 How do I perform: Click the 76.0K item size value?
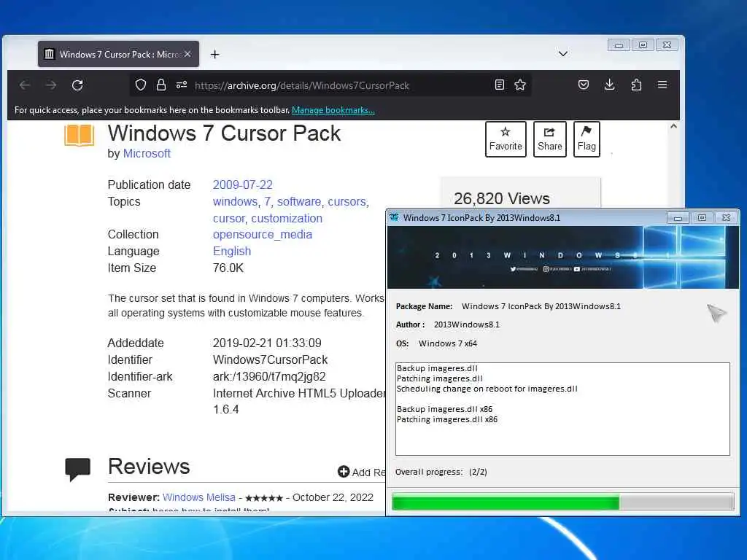click(x=228, y=268)
